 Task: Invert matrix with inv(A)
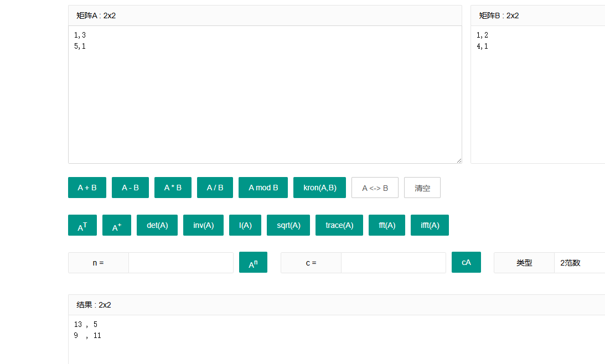(x=203, y=225)
